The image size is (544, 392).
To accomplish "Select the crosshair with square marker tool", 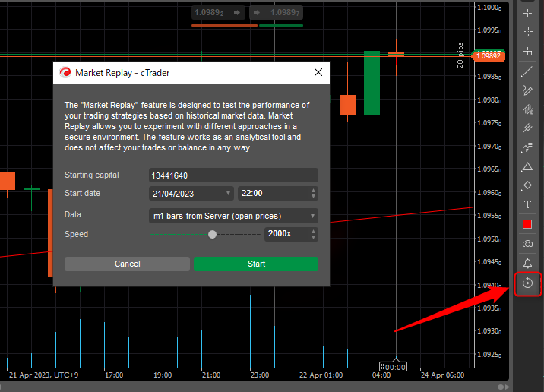I will (x=527, y=52).
